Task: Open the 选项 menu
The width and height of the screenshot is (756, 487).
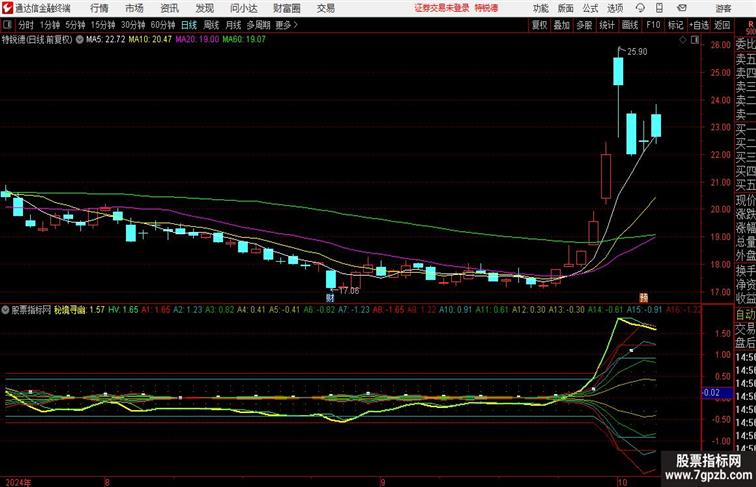Action: [x=615, y=8]
